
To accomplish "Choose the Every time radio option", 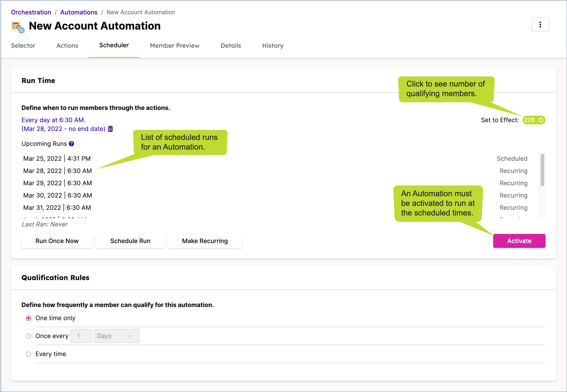I will (x=28, y=354).
